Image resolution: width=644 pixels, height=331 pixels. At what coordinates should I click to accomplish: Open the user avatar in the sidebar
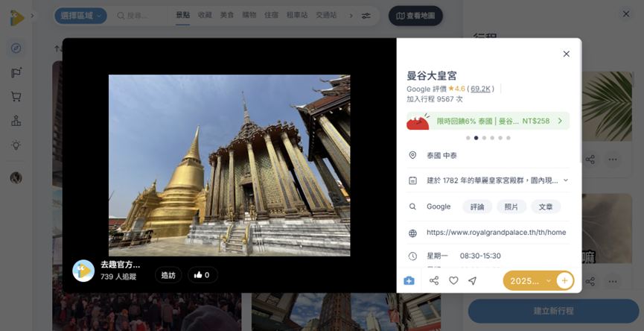pos(16,177)
